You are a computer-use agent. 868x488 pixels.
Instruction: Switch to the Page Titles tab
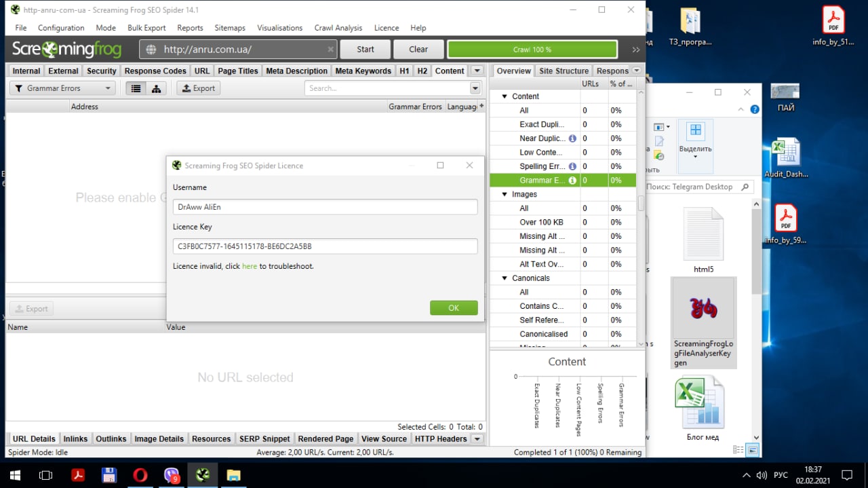point(238,71)
